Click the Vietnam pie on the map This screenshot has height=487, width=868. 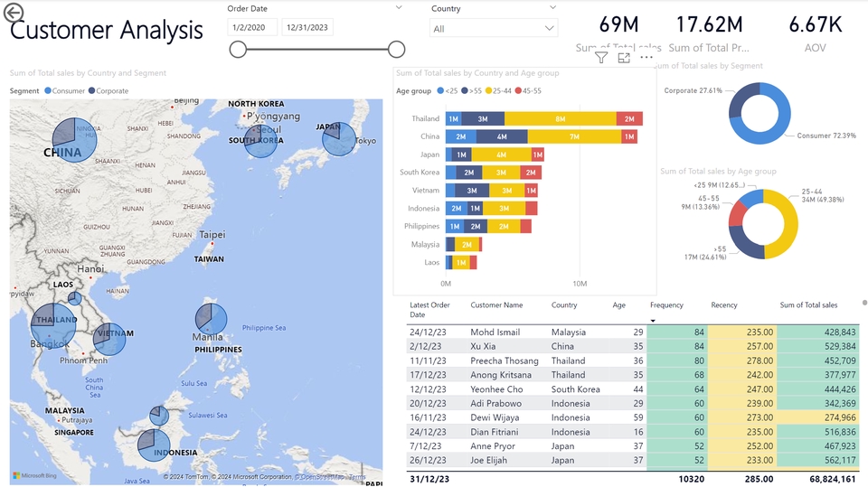109,339
